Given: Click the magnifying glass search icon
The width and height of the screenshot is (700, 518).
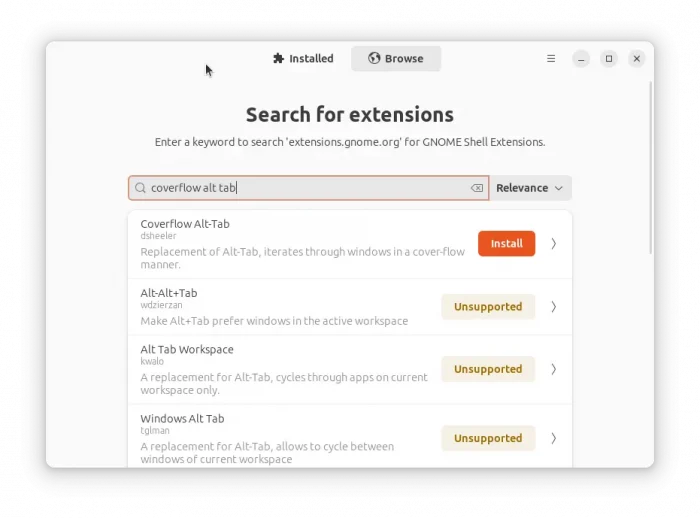Looking at the screenshot, I should point(141,188).
